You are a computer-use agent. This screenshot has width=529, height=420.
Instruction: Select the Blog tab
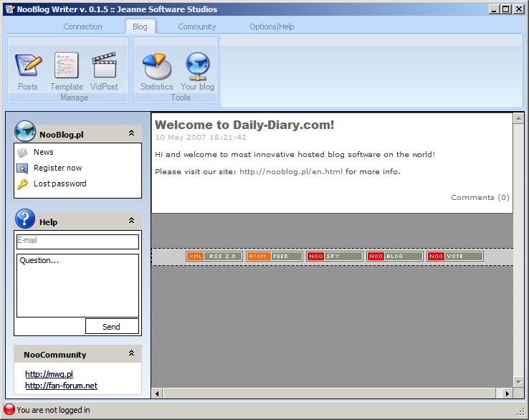140,27
